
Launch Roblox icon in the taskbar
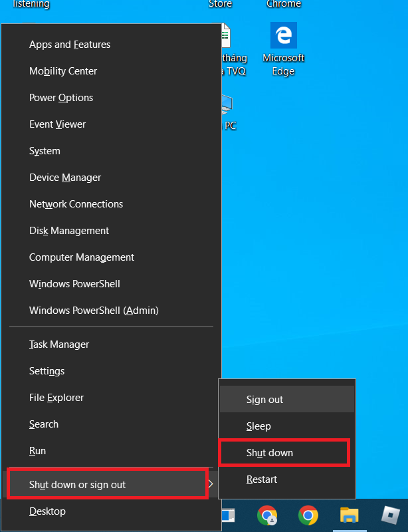(x=390, y=515)
